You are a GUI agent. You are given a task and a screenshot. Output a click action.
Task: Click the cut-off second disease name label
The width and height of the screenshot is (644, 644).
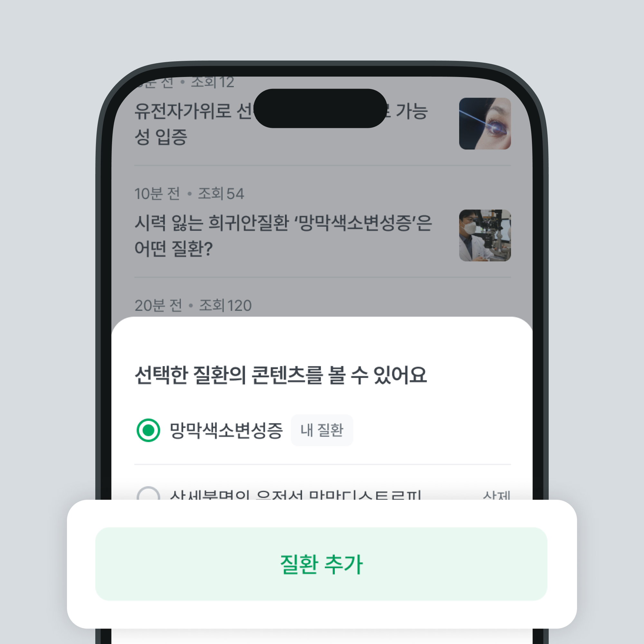click(x=295, y=495)
